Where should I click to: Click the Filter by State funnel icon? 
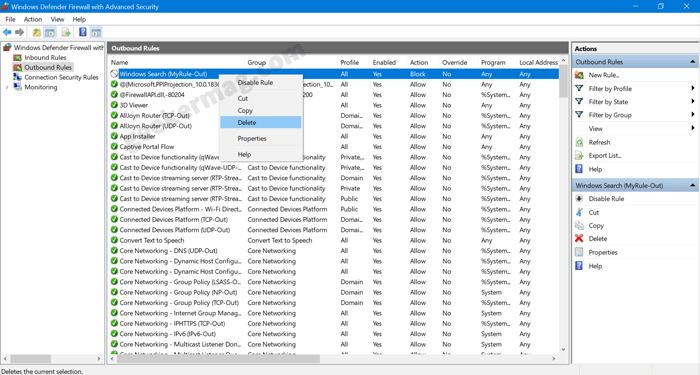[579, 102]
